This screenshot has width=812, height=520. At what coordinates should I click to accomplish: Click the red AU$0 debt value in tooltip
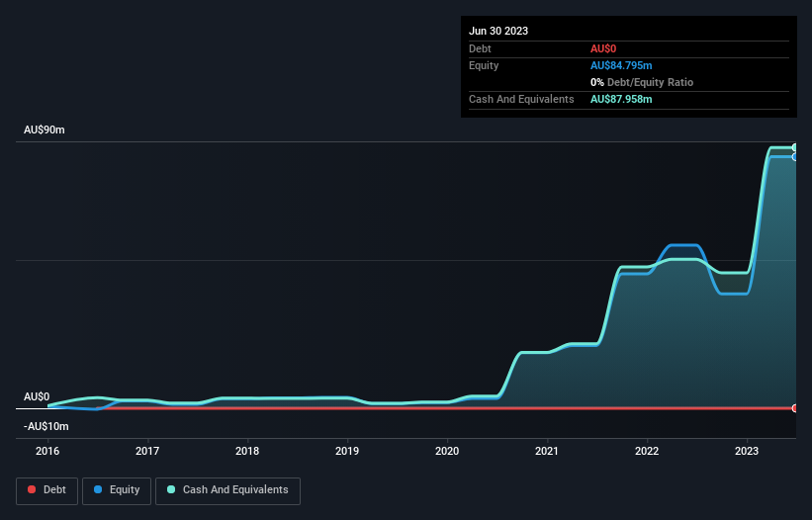(603, 48)
